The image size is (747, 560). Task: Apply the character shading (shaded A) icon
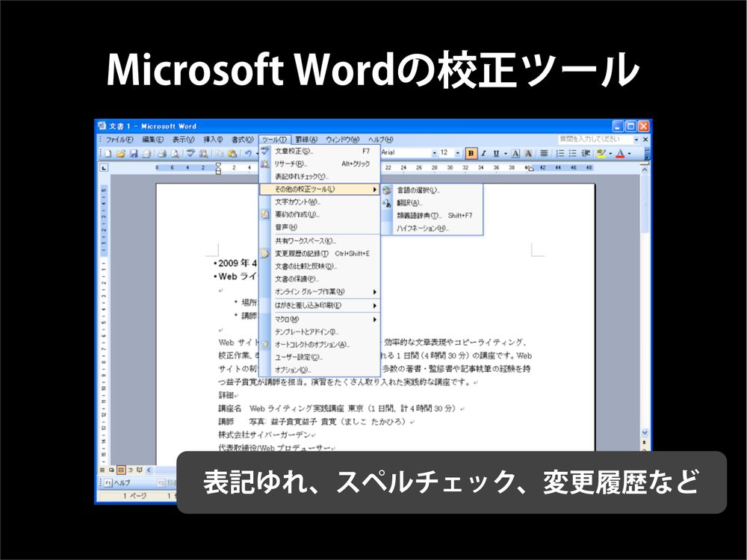[x=528, y=153]
